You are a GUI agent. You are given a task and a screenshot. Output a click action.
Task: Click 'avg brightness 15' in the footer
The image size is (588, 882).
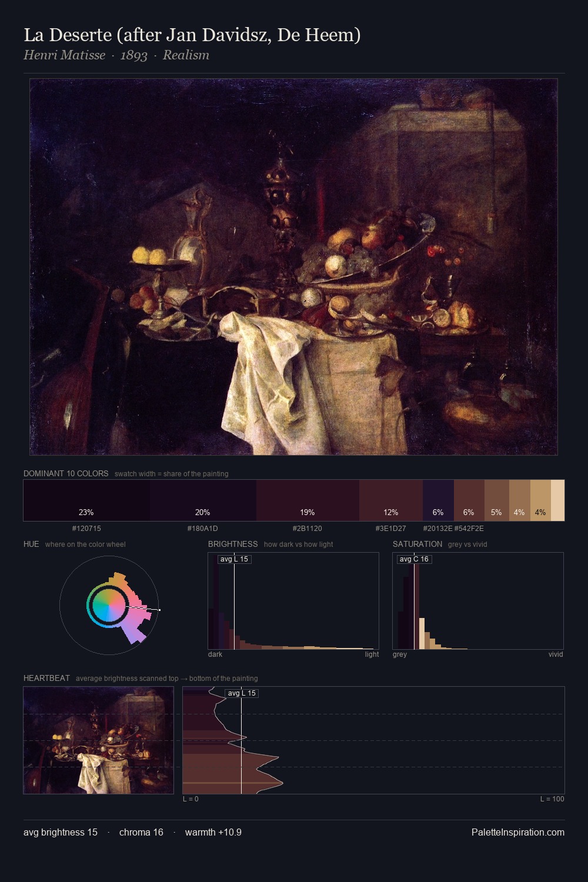coord(61,832)
